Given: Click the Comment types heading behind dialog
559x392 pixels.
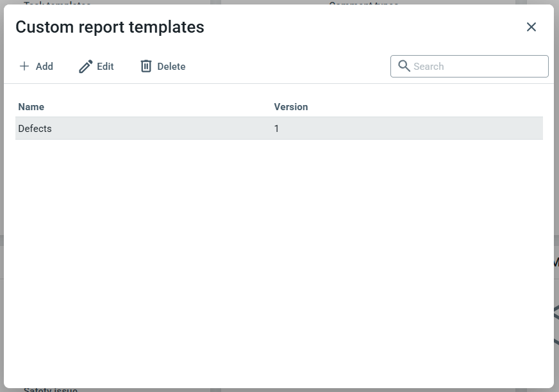Looking at the screenshot, I should [363, 3].
